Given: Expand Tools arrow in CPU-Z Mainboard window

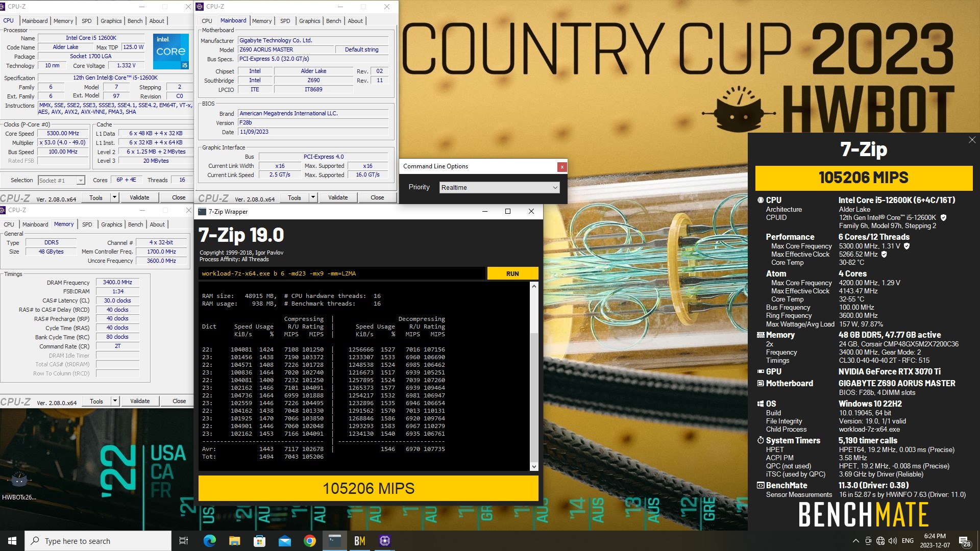Looking at the screenshot, I should (x=313, y=197).
